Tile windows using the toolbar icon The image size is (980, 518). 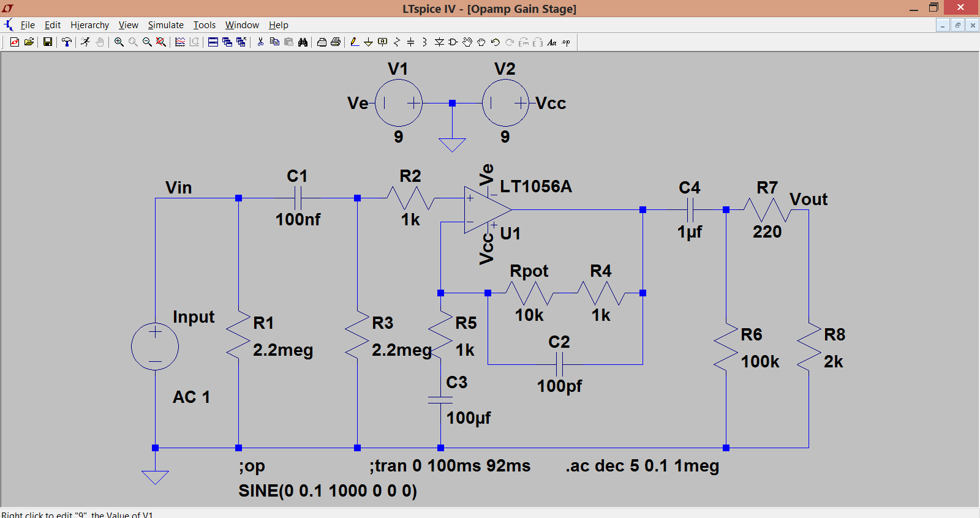click(x=213, y=42)
